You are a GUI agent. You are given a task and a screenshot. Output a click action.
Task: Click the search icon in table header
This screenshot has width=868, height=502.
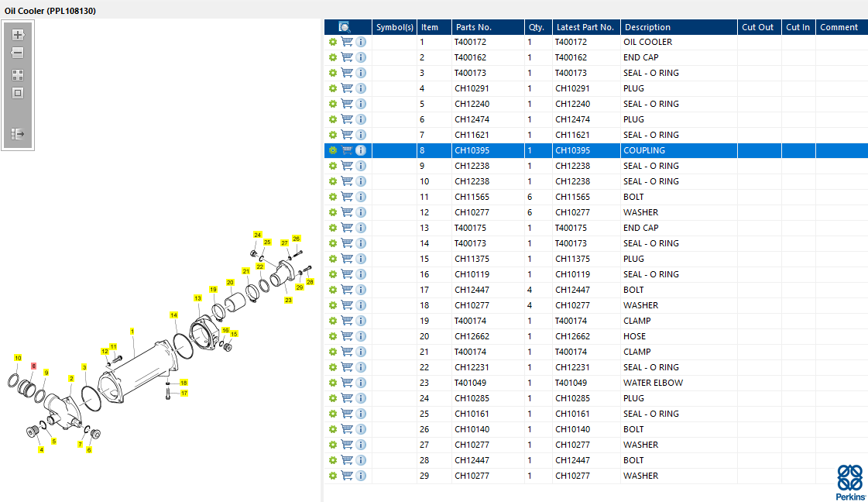345,27
